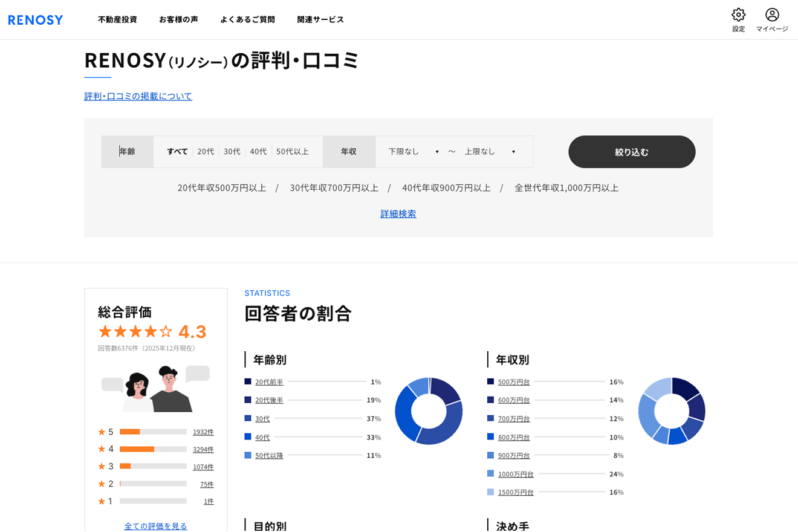Image resolution: width=798 pixels, height=532 pixels.
Task: Expand 詳細検索 options
Action: tap(398, 214)
